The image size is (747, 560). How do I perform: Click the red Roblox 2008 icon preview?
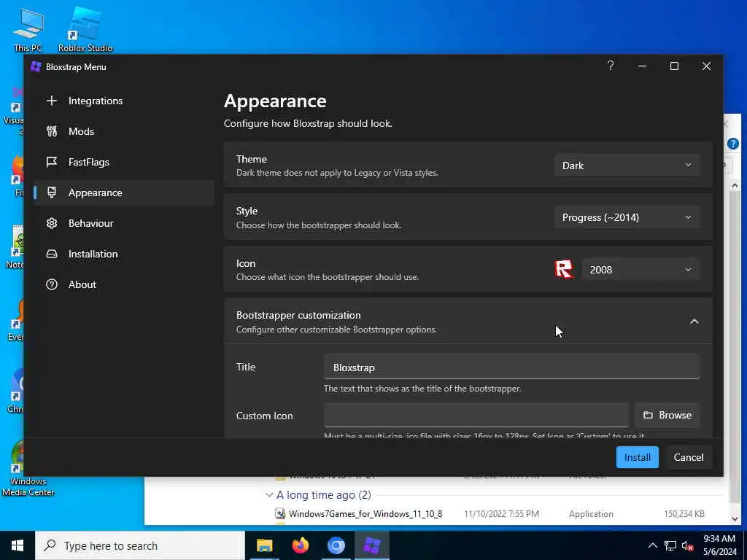(x=564, y=270)
